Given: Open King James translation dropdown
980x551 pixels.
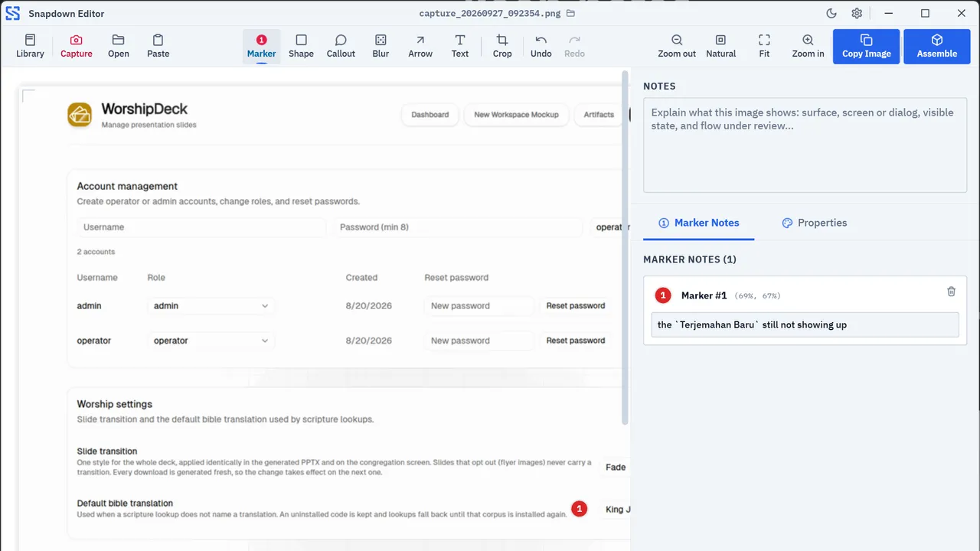Looking at the screenshot, I should pos(615,510).
